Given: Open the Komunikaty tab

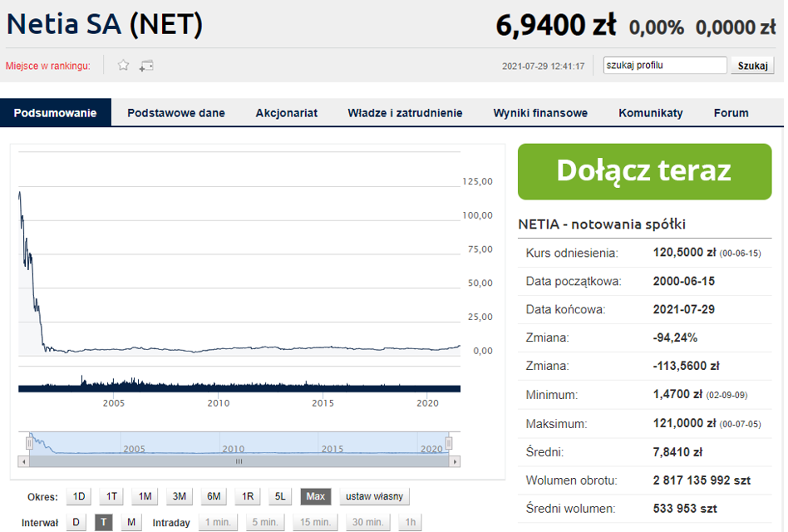Looking at the screenshot, I should (651, 113).
